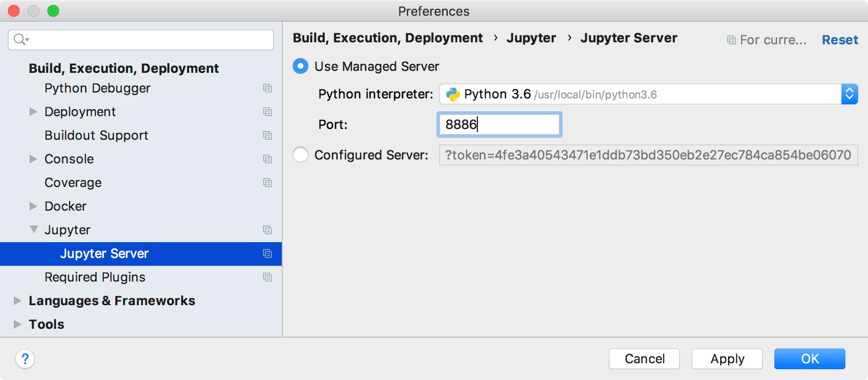
Task: Click the 'Jupyter Server' breadcrumb title
Action: 629,38
